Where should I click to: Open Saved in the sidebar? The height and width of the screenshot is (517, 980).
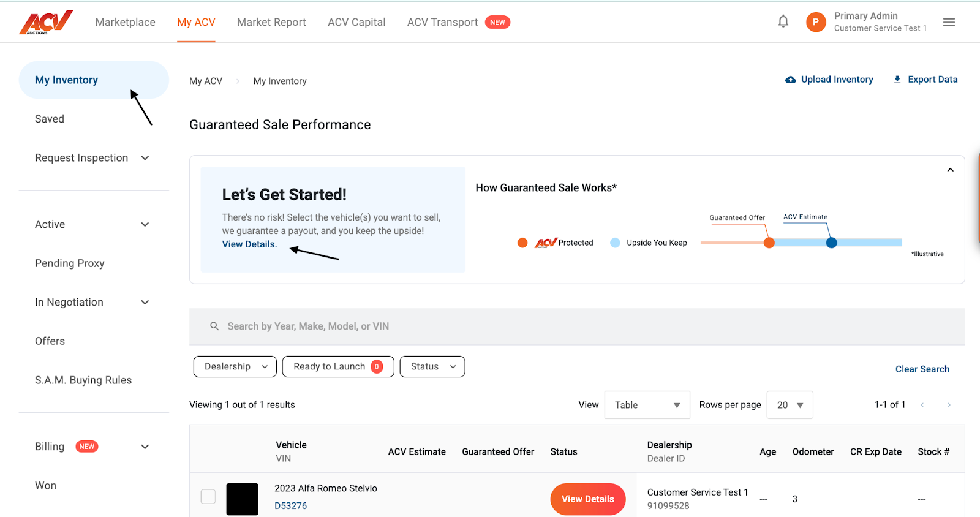(x=50, y=119)
